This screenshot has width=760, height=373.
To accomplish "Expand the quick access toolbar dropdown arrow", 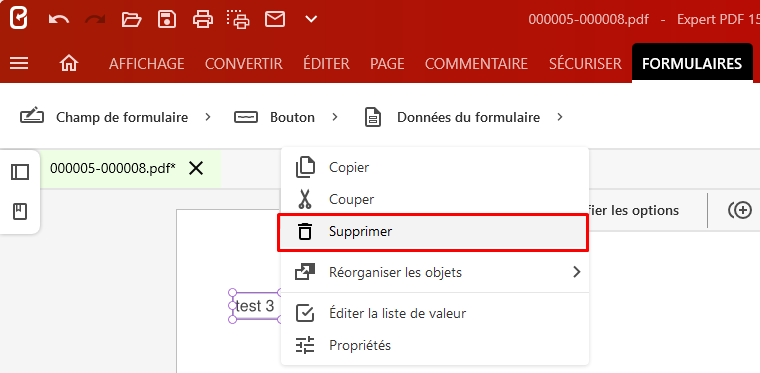I will coord(311,19).
